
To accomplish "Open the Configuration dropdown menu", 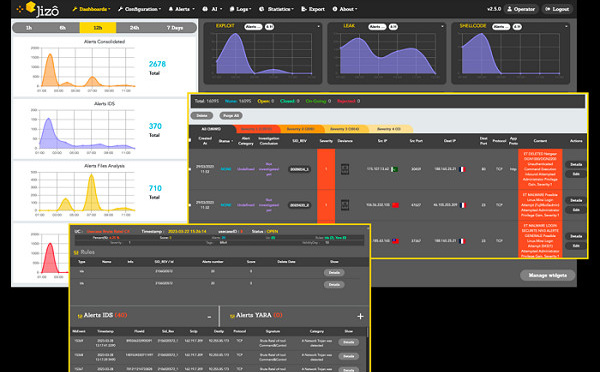I will click(x=139, y=9).
